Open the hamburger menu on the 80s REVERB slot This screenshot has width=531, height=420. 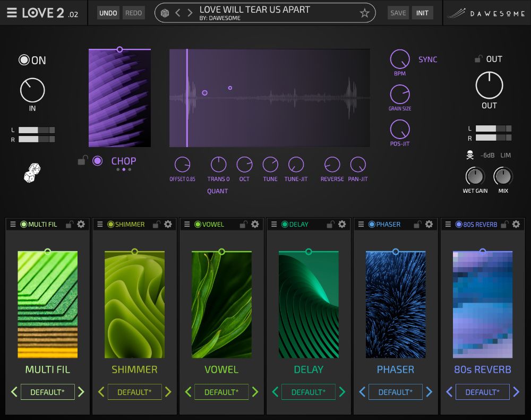(x=448, y=224)
